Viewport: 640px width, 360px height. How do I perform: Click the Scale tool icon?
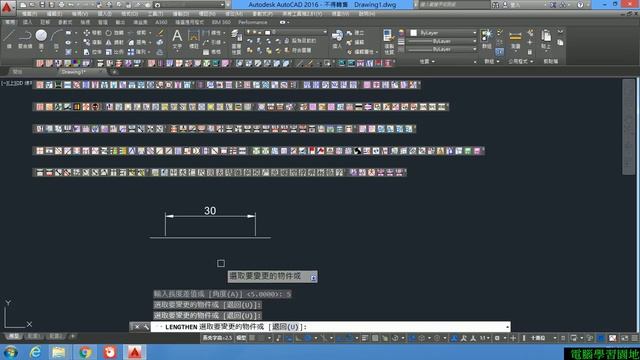pos(109,52)
